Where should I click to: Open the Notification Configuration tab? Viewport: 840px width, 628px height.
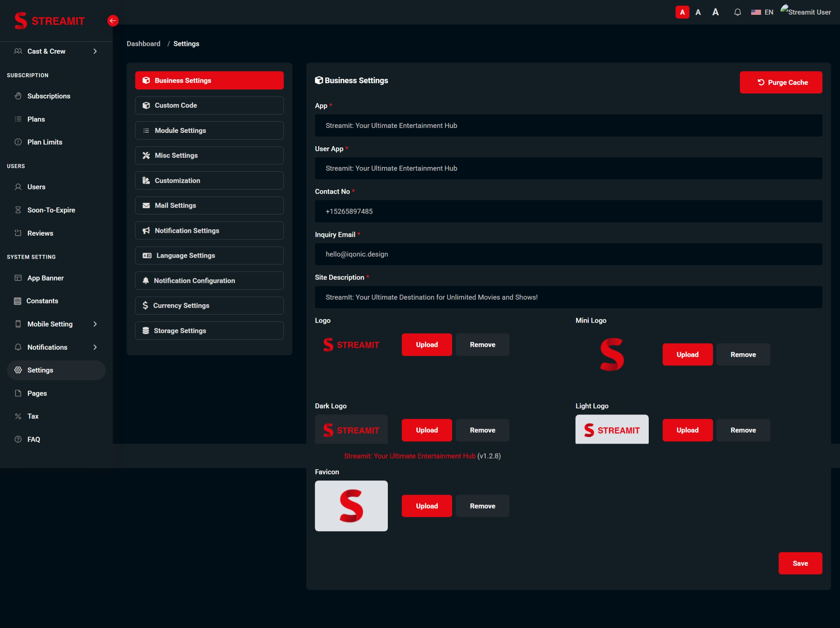click(209, 280)
